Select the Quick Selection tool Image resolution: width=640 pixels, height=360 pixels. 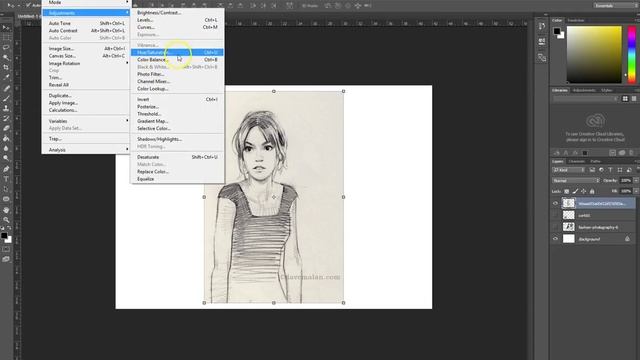tap(6, 57)
